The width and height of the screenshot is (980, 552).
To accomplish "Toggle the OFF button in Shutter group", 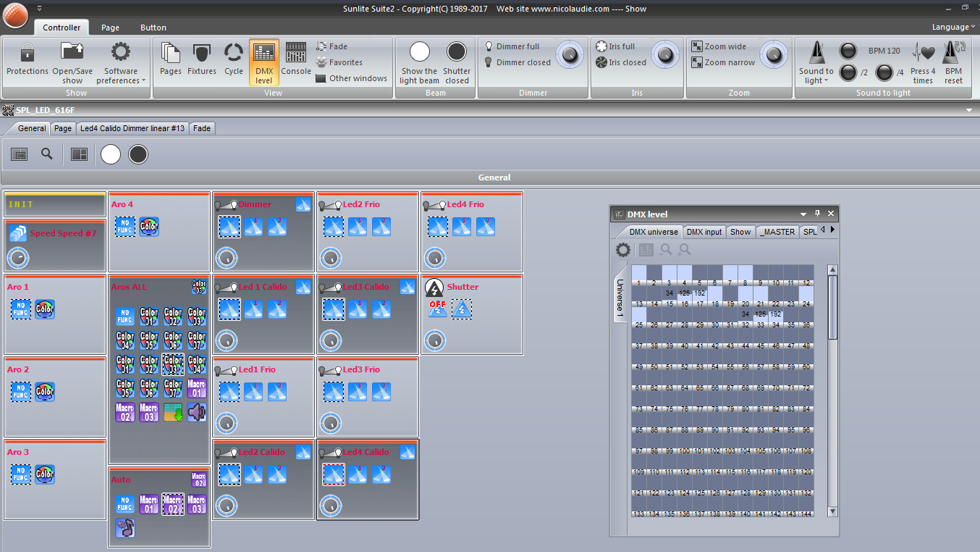I will coord(437,309).
